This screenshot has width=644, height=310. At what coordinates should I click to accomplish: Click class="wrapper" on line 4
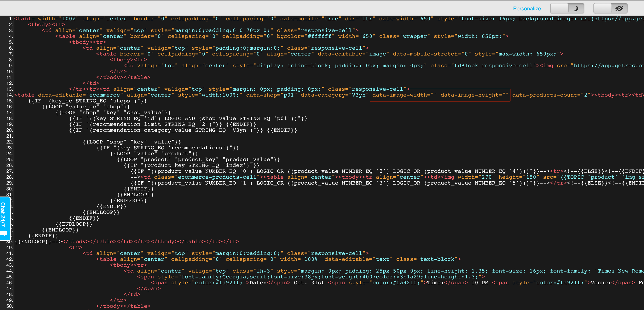(405, 36)
